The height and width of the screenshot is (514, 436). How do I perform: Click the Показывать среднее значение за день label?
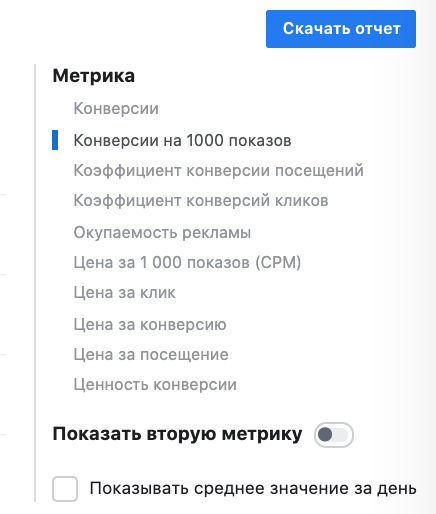click(253, 489)
